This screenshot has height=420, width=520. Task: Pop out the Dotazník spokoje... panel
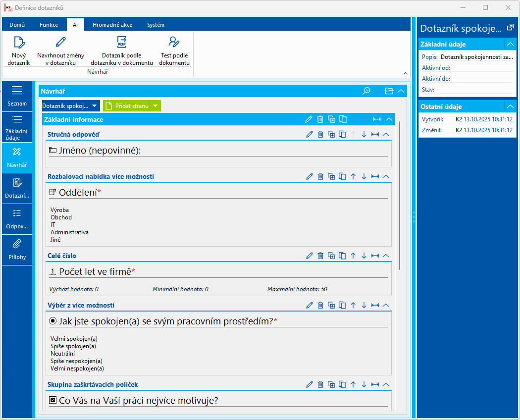click(x=510, y=28)
